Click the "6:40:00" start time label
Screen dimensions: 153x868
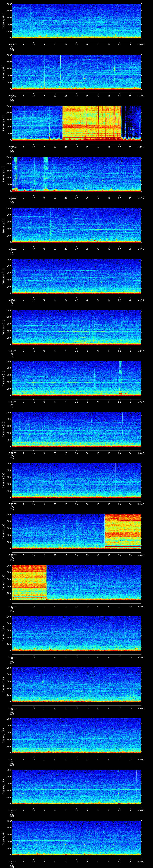[12, 606]
